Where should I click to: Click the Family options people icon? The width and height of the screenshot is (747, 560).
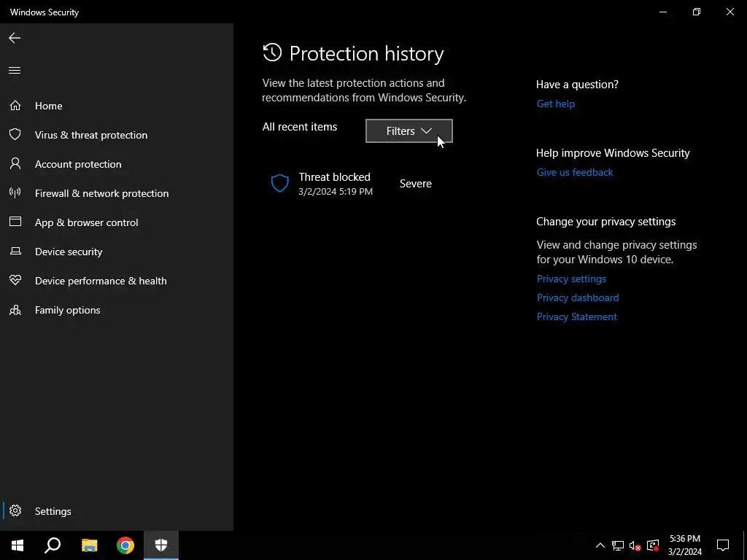click(15, 310)
